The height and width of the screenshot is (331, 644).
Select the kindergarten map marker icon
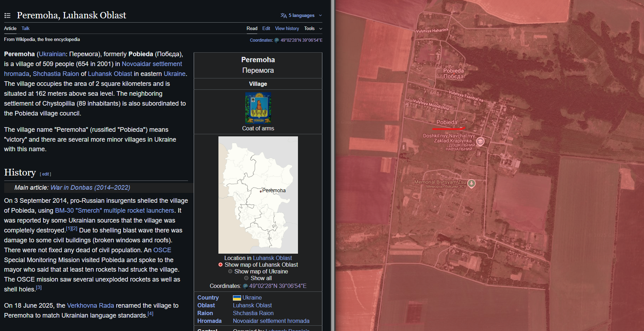[x=480, y=142]
